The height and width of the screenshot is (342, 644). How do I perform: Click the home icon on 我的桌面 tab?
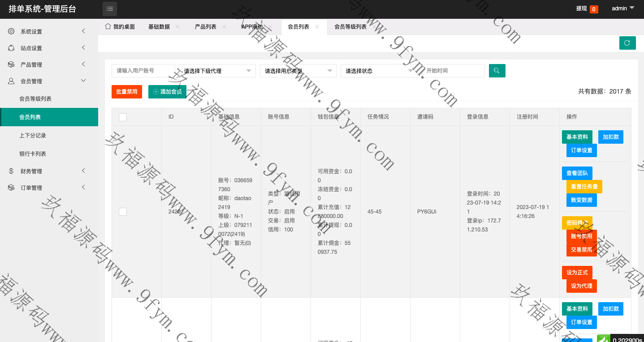108,26
